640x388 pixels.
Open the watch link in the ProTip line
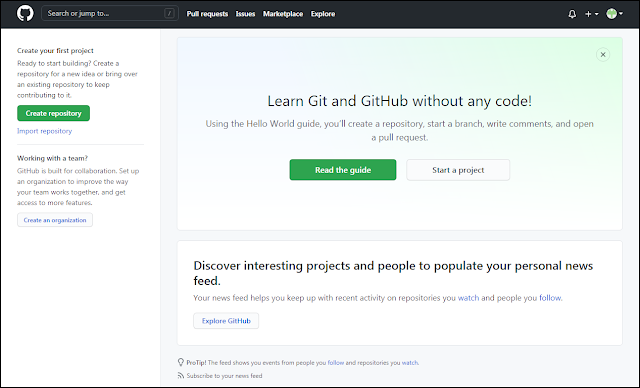coord(410,362)
